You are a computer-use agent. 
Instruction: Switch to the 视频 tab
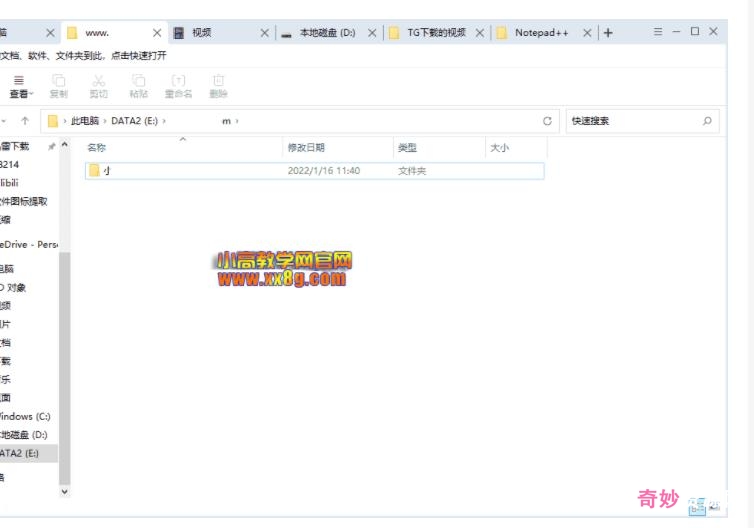pyautogui.click(x=221, y=33)
